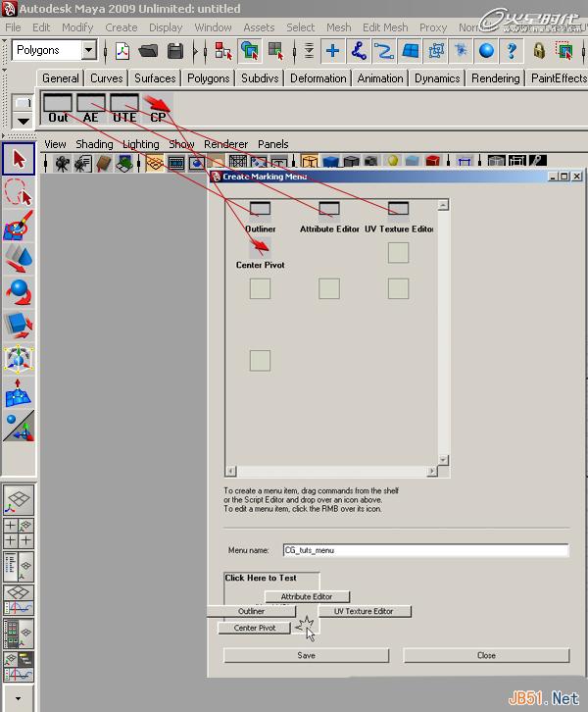Switch to the Rendering shelf tab
The height and width of the screenshot is (712, 588).
click(496, 78)
